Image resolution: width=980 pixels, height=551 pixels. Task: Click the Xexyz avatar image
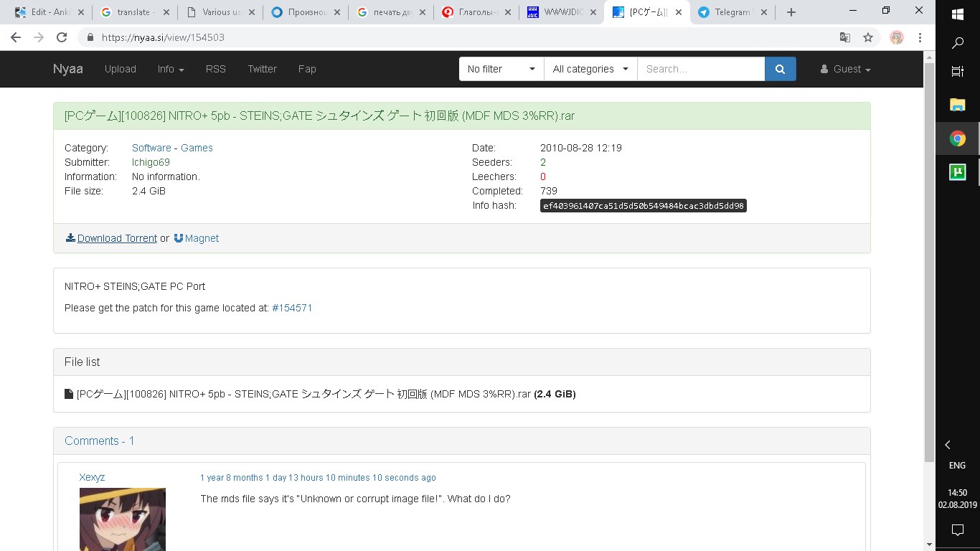point(123,519)
